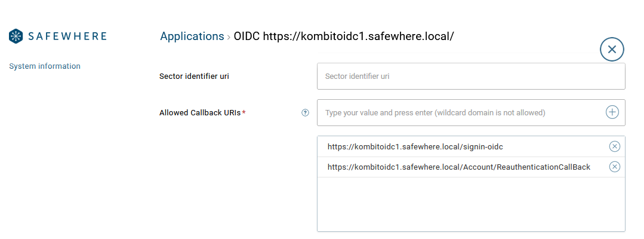Viewport: 644px width, 239px height.
Task: Go back to Applications via breadcrumb
Action: point(192,36)
